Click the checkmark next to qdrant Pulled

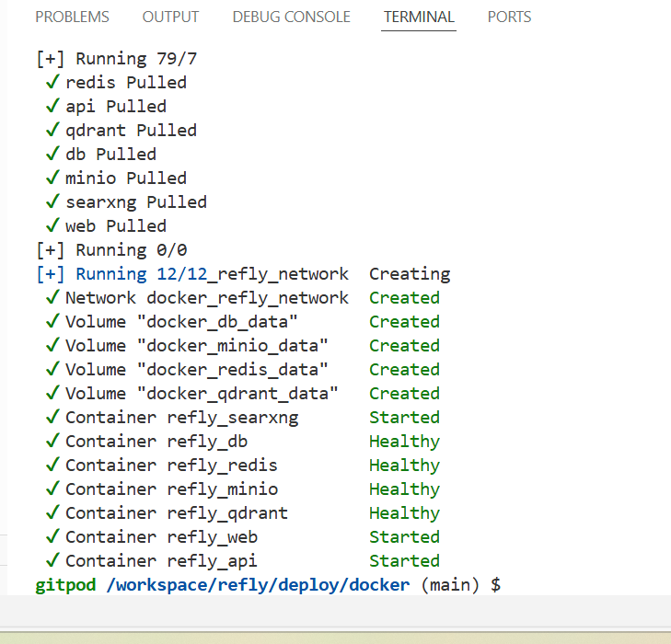52,131
